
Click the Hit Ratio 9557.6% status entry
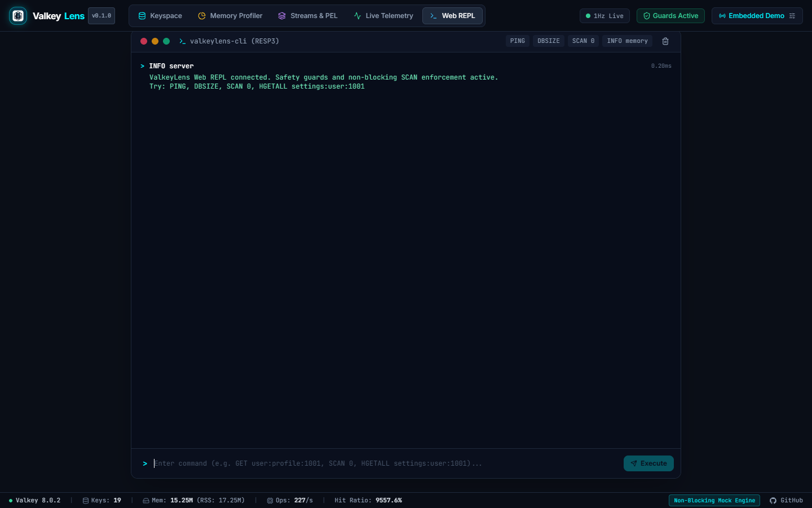[x=368, y=501]
